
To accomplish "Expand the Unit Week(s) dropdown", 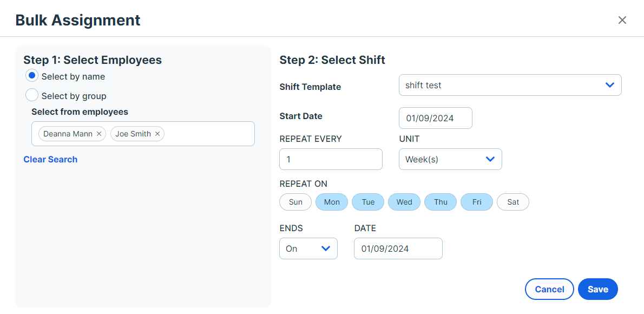I will pos(450,159).
